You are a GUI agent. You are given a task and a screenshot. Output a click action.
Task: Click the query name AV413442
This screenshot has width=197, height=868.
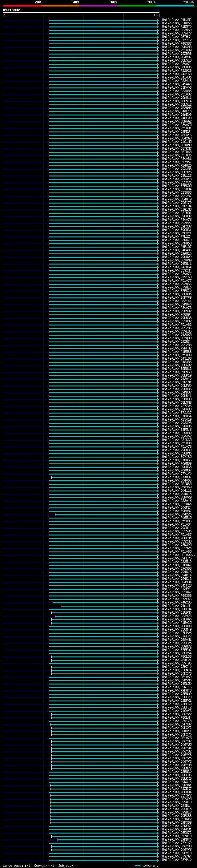[x=11, y=10]
